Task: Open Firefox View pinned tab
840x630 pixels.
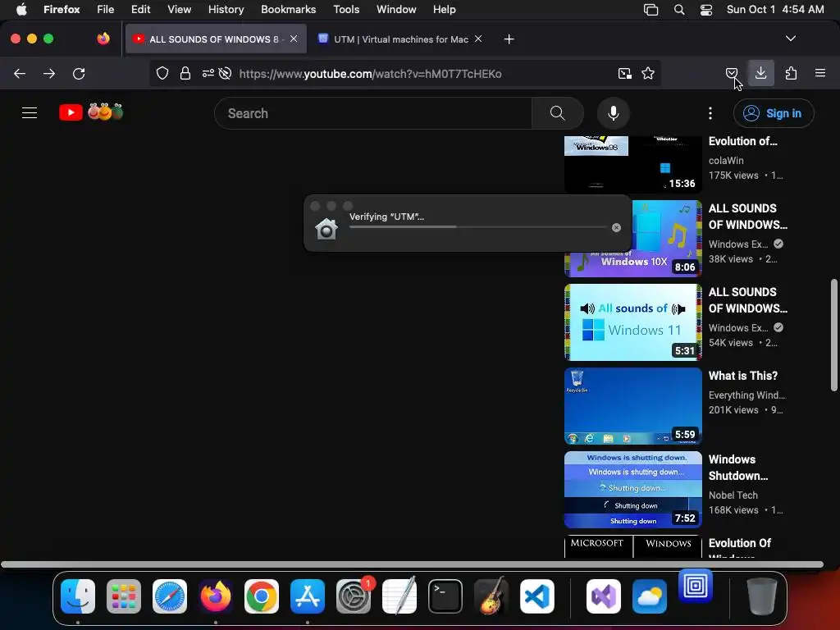Action: point(103,39)
